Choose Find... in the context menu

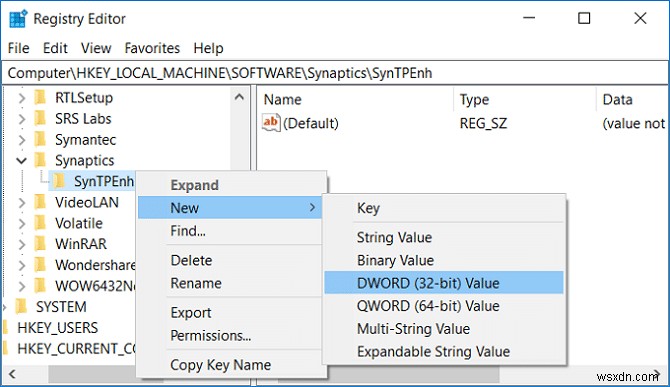pyautogui.click(x=229, y=231)
